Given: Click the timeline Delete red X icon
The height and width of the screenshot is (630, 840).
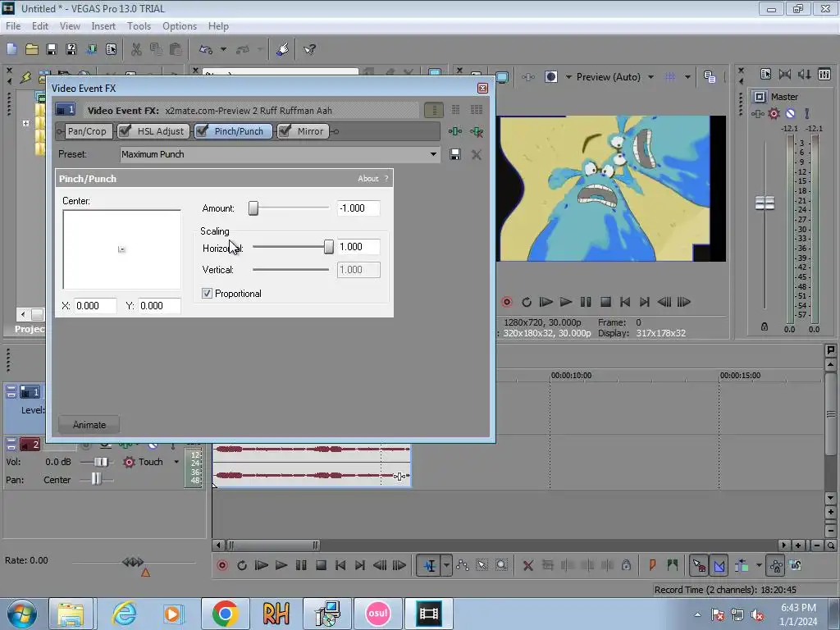Looking at the screenshot, I should click(527, 565).
